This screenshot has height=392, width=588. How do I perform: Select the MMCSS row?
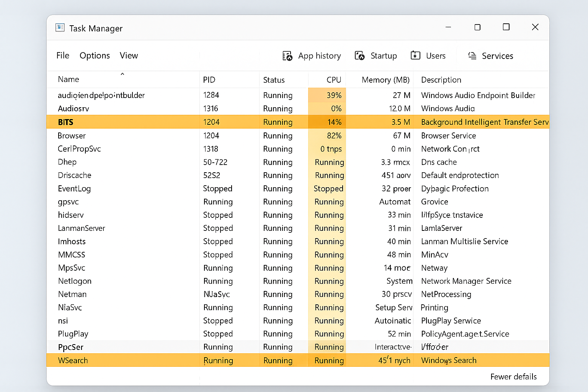click(x=298, y=255)
